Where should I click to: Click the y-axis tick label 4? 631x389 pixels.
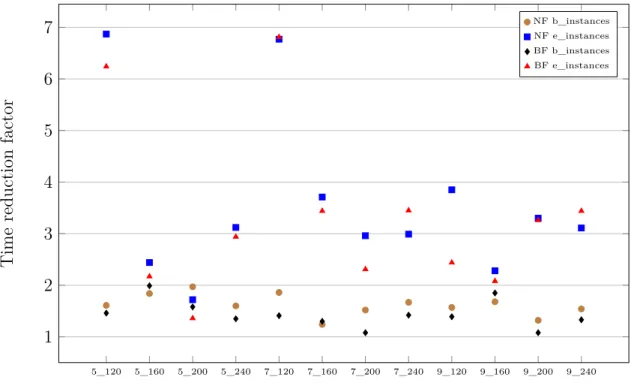[x=48, y=182]
